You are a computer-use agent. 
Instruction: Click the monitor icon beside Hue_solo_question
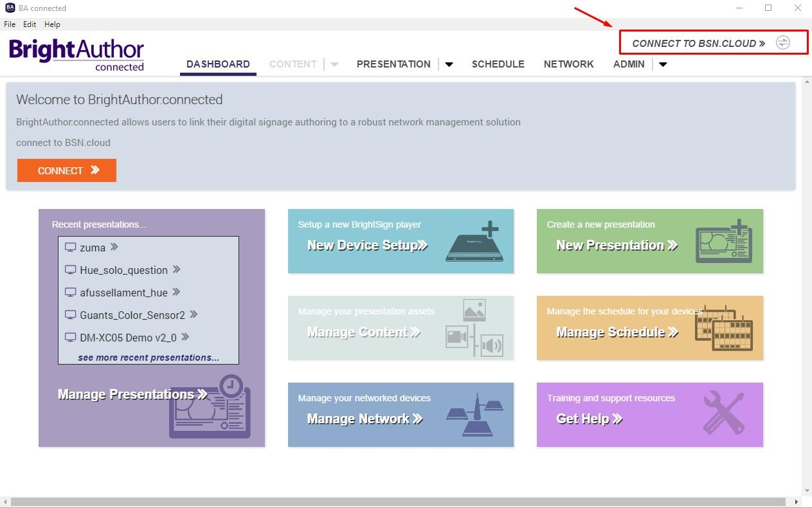(x=71, y=269)
